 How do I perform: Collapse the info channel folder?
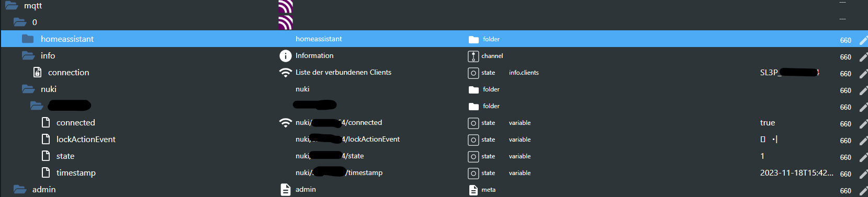28,55
